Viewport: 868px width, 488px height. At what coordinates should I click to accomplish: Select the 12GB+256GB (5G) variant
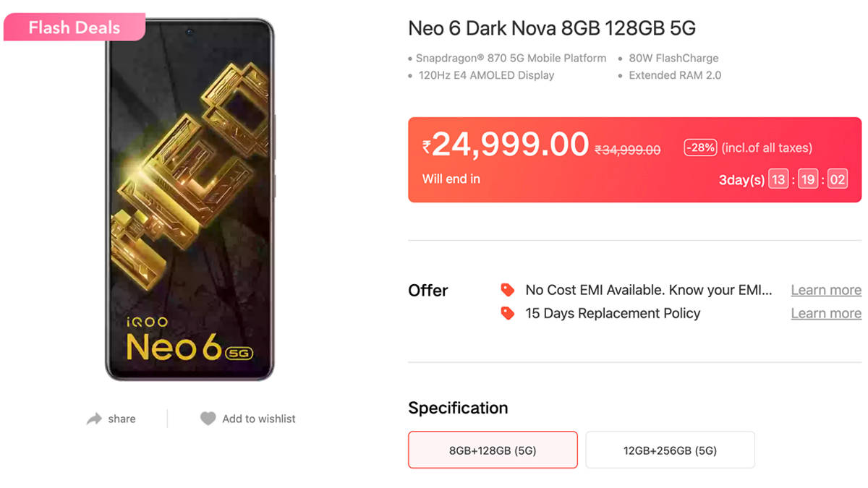pyautogui.click(x=670, y=450)
